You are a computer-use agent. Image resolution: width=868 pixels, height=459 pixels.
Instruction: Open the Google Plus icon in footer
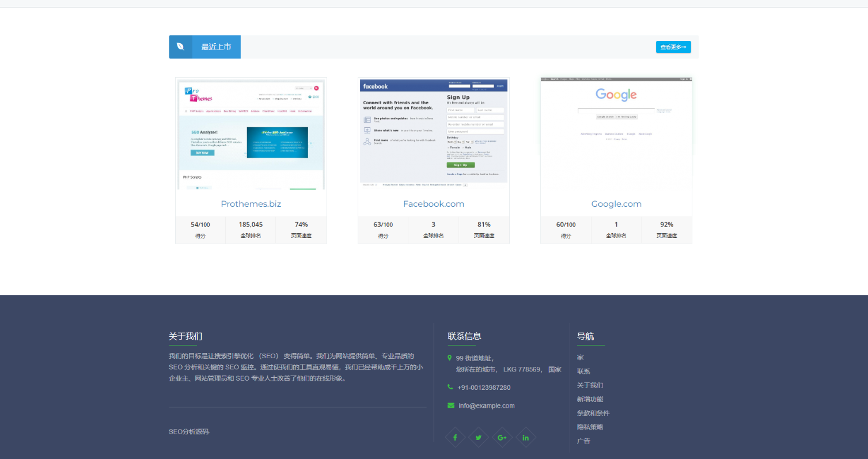502,438
